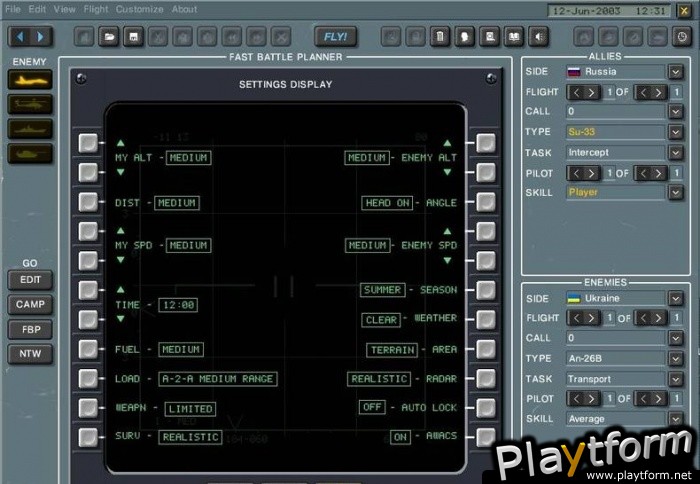Screen dimensions: 700x484
Task: Click square button beside MY ALT up arrow
Action: [88, 143]
